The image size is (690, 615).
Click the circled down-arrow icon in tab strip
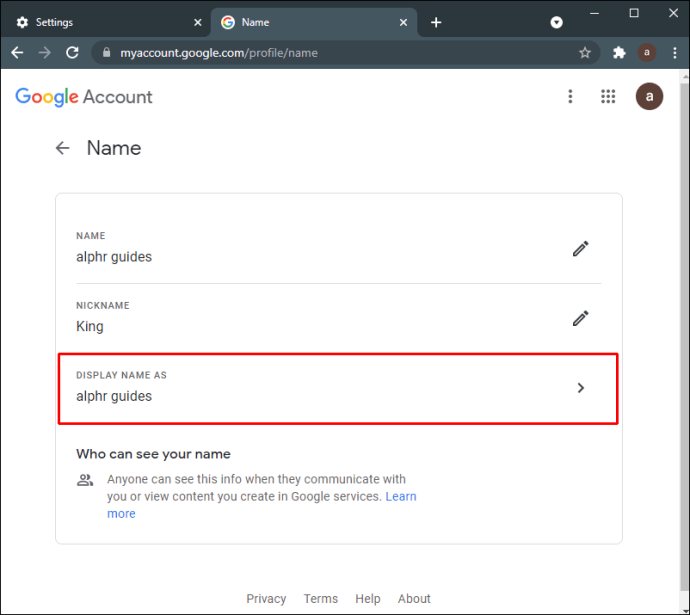(x=556, y=22)
